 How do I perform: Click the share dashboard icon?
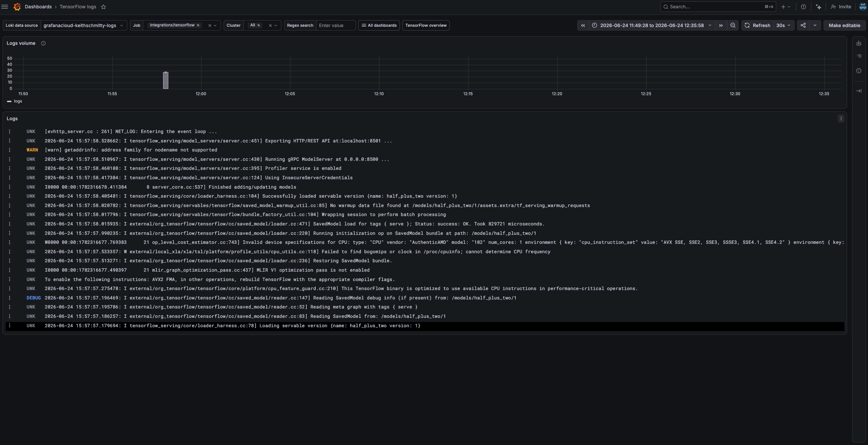(803, 25)
